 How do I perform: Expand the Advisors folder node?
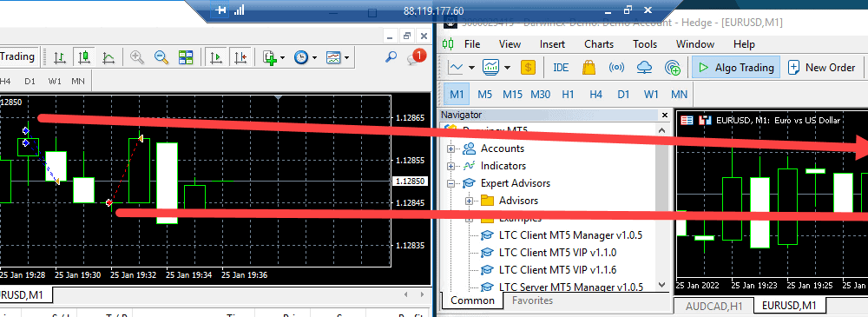[x=469, y=201]
